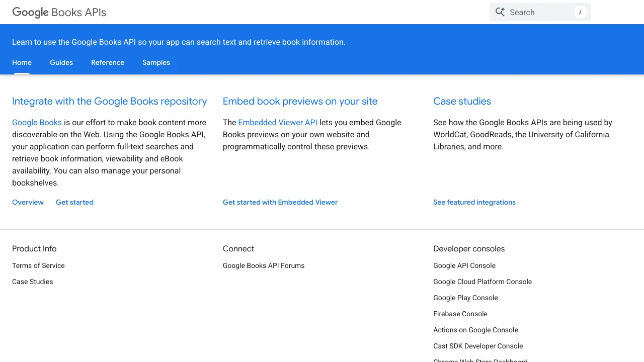Click the Google Books APIs logo
This screenshot has height=362, width=644.
(59, 13)
